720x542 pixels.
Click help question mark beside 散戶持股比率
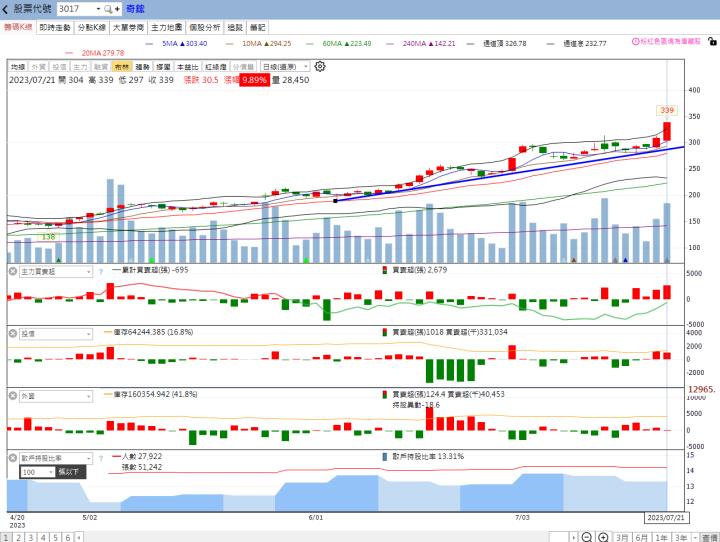[x=101, y=458]
